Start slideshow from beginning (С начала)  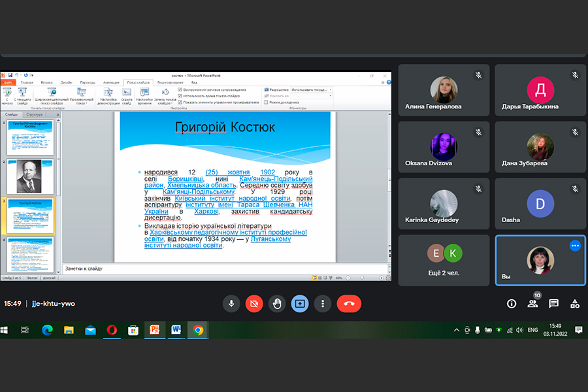[7, 97]
